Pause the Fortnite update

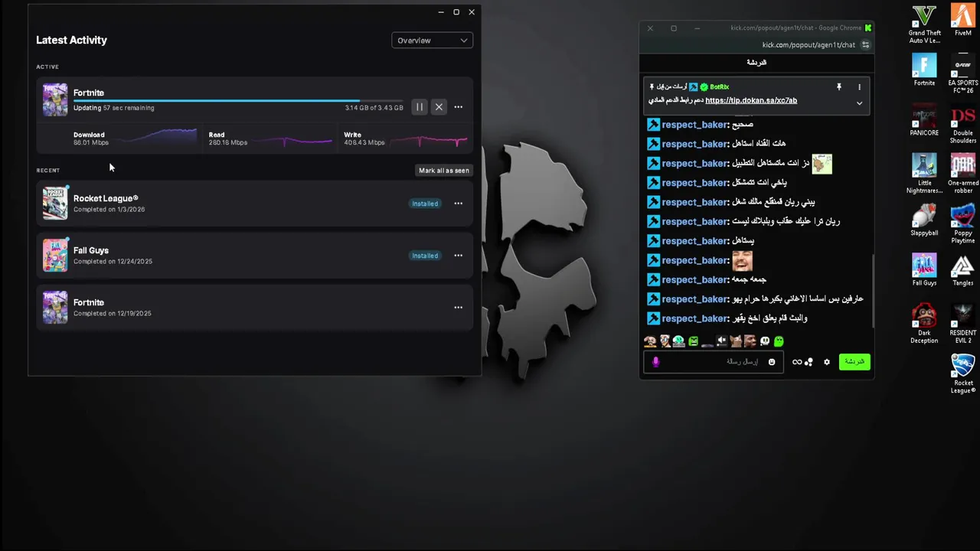[419, 107]
